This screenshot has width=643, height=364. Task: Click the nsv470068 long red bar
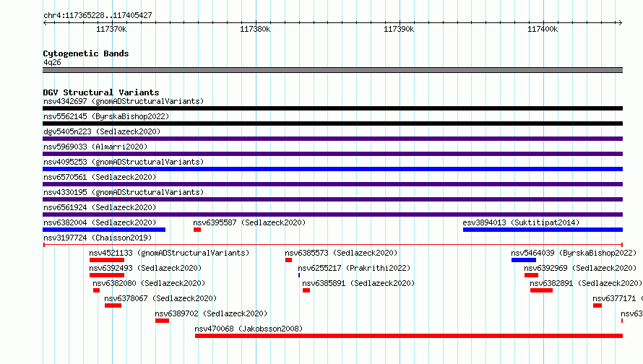(x=409, y=336)
